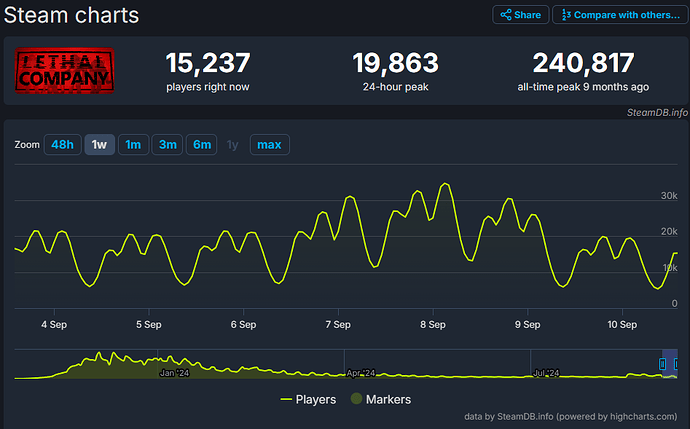
Task: Click the 15,237 players right now figure
Action: coord(208,63)
